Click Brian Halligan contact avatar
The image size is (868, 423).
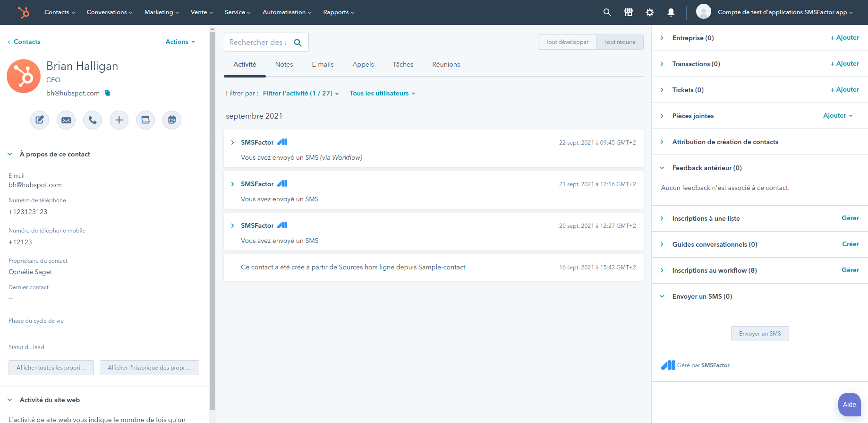tap(24, 76)
